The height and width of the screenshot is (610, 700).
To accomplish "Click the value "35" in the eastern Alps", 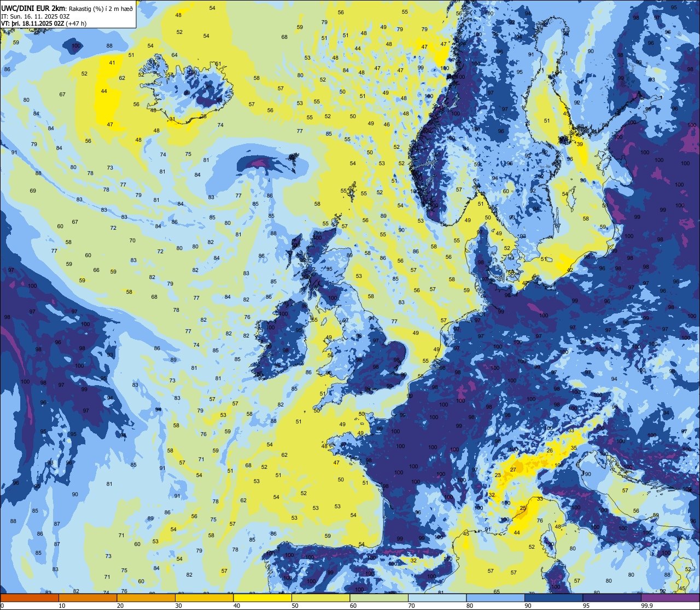I will (574, 448).
